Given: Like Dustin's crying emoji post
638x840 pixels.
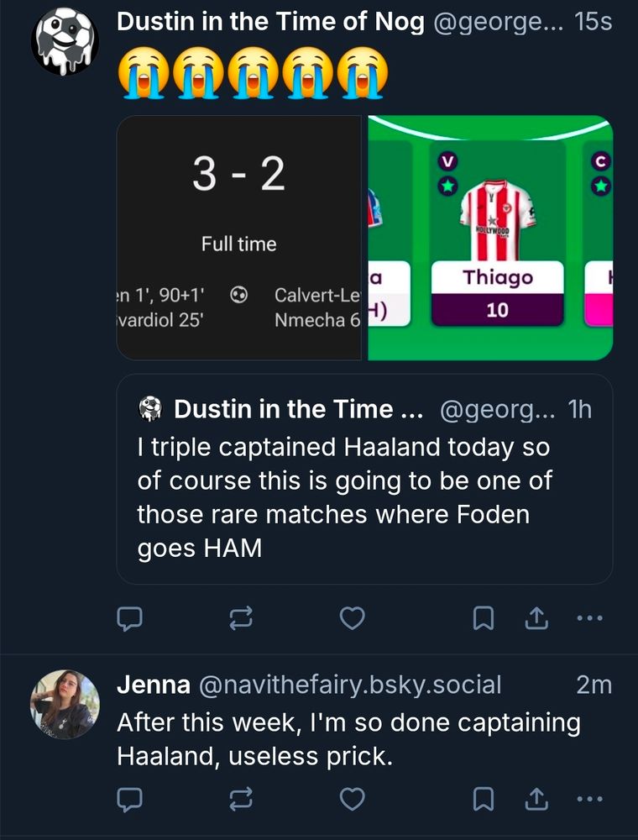Looking at the screenshot, I should pyautogui.click(x=353, y=619).
